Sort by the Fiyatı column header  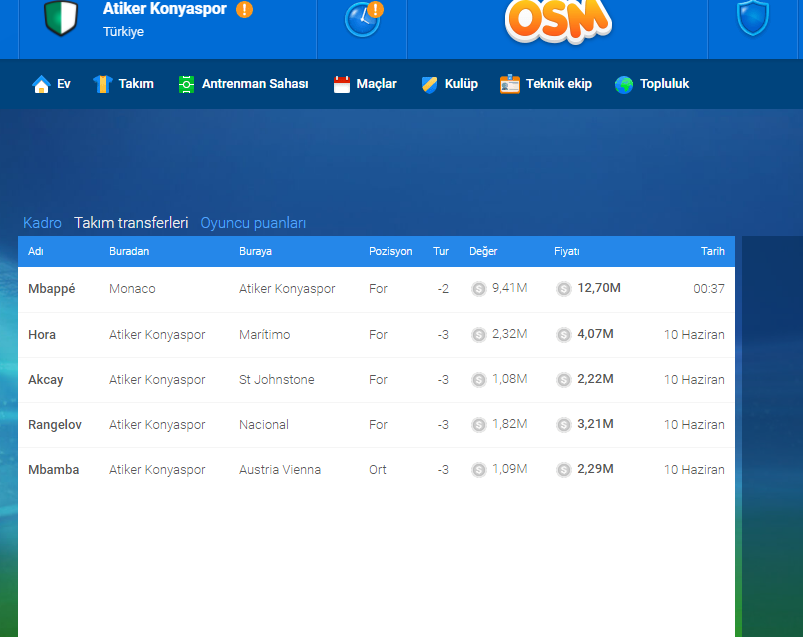click(x=567, y=251)
